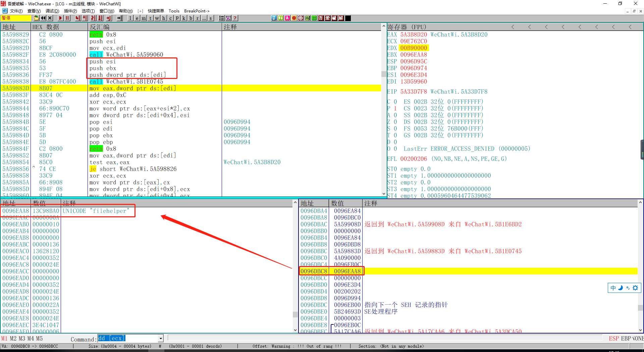The height and width of the screenshot is (352, 644).
Task: Open the 帮助(H) menu
Action: click(x=126, y=11)
